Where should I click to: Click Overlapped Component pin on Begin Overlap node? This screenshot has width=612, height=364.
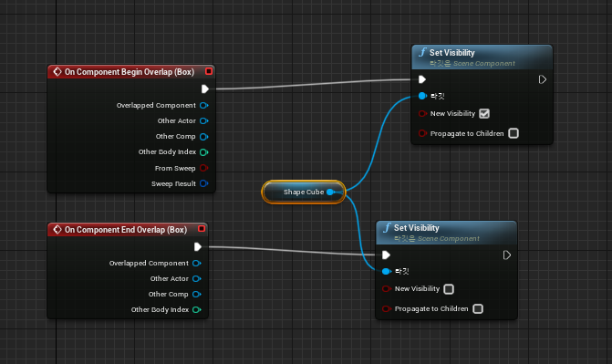coord(203,106)
